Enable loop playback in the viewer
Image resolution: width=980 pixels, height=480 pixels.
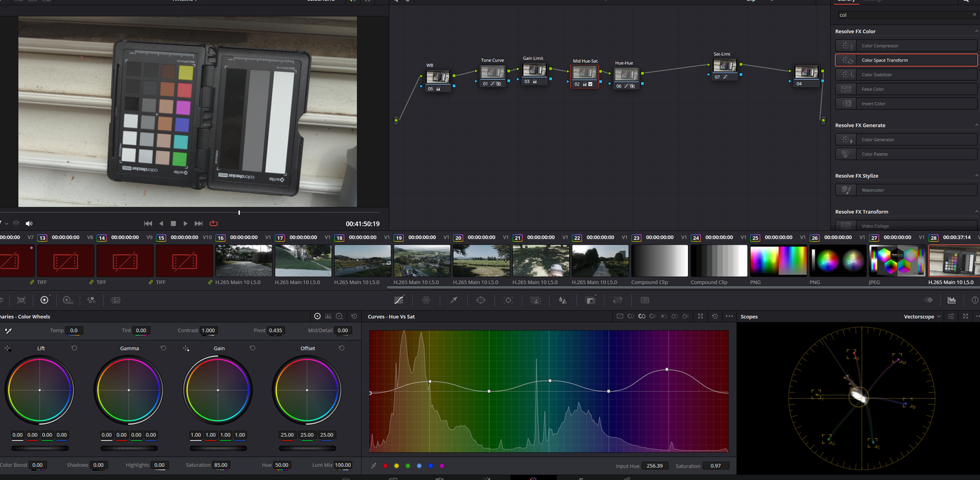click(214, 223)
